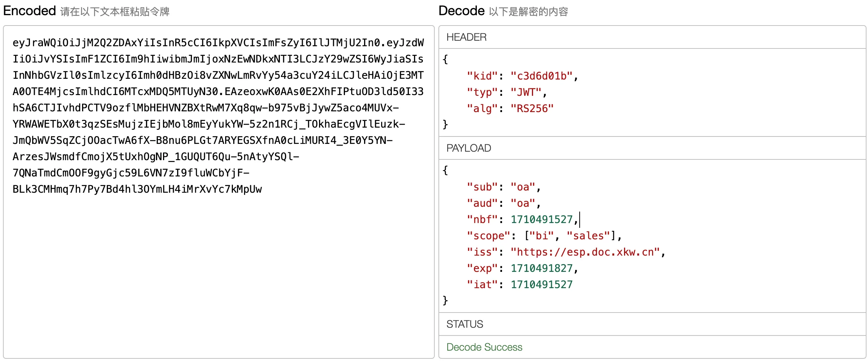Click the iss URL https://esp.doc.xkw.cn
This screenshot has width=868, height=361.
point(585,252)
